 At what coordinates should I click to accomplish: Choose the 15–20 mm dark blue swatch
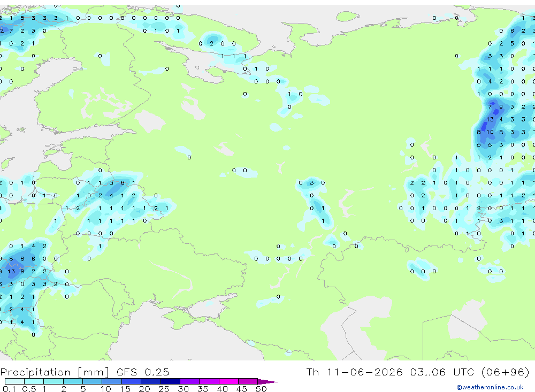coord(131,381)
